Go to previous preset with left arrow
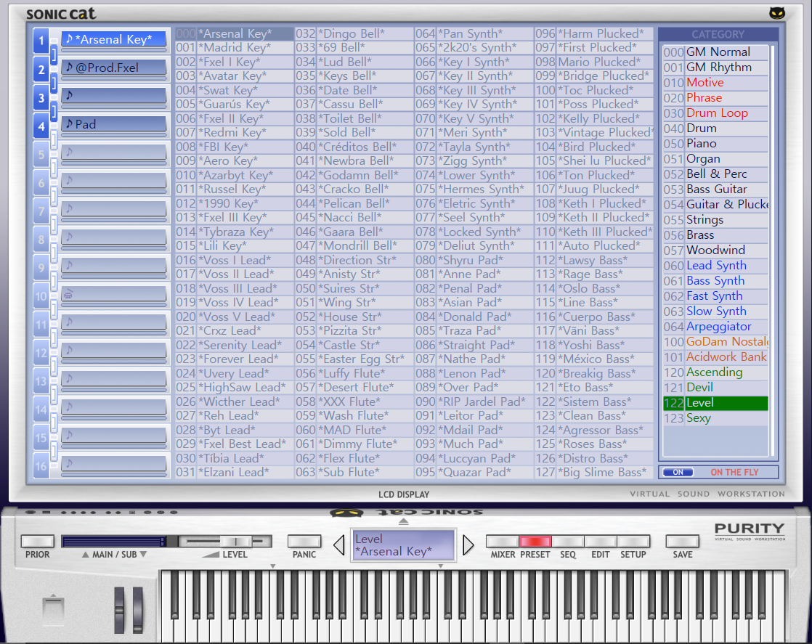This screenshot has width=812, height=644. pyautogui.click(x=339, y=545)
